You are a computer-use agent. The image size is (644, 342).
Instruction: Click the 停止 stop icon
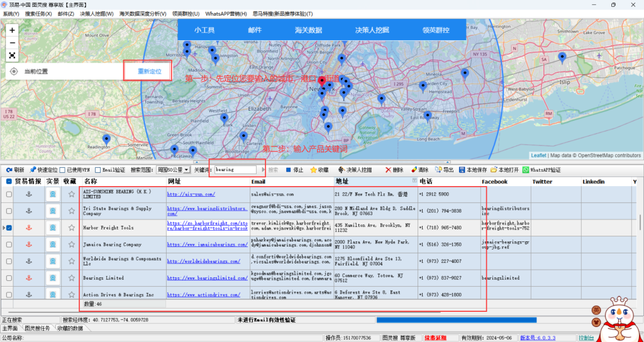[x=289, y=170]
